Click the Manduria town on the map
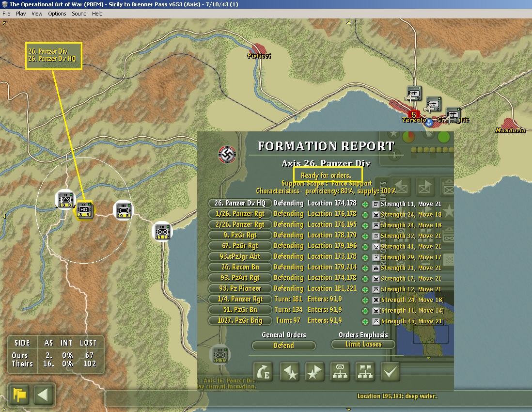 point(510,126)
